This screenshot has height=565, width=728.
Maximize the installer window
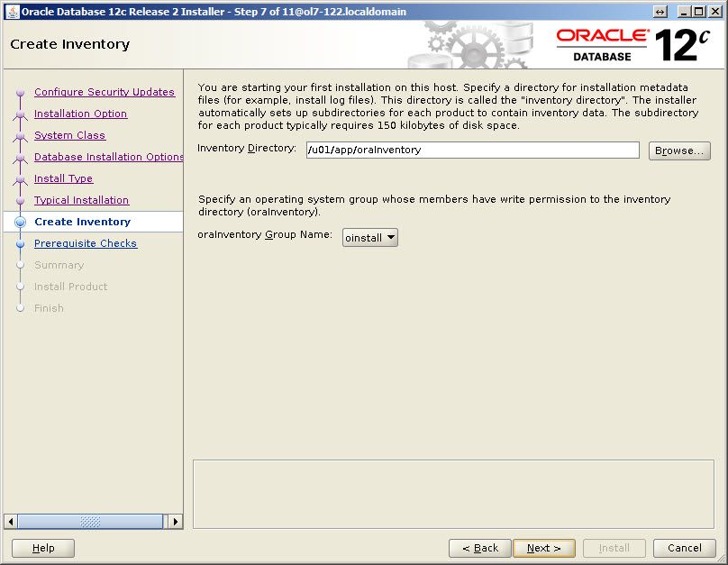tap(698, 12)
